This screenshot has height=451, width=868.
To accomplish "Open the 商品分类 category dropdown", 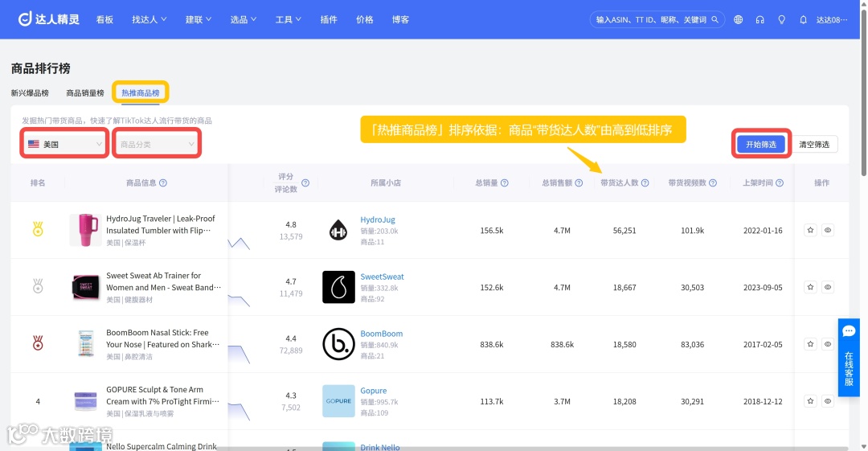I will (157, 144).
